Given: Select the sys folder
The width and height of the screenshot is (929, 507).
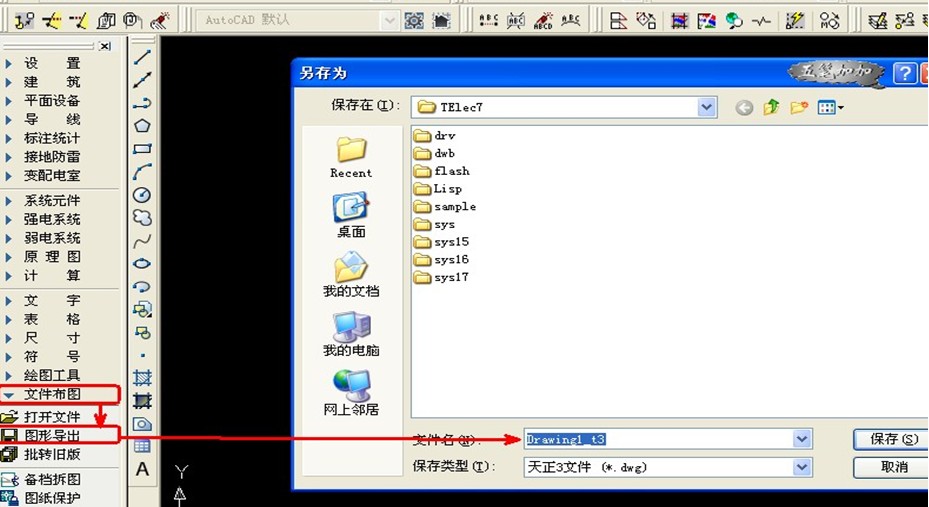Looking at the screenshot, I should 435,224.
